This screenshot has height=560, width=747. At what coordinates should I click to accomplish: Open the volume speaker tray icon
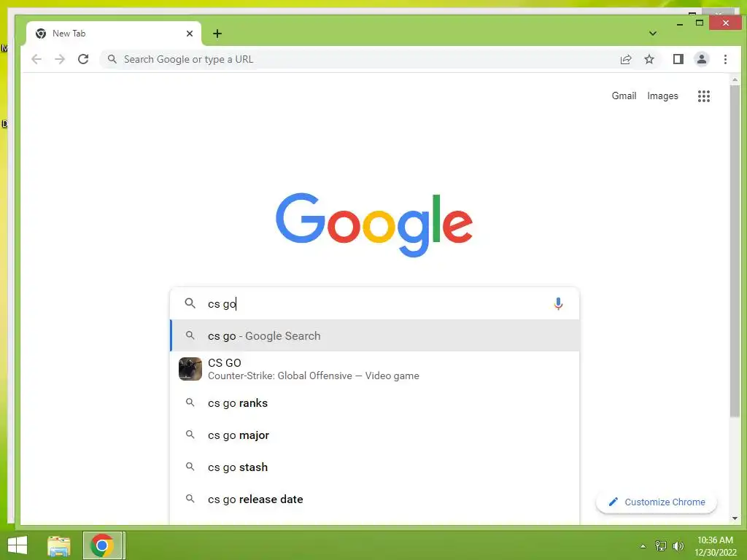point(678,545)
